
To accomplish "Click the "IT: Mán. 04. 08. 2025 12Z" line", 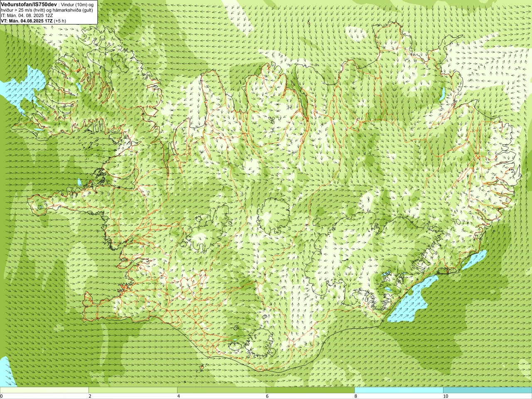I will click(27, 15).
